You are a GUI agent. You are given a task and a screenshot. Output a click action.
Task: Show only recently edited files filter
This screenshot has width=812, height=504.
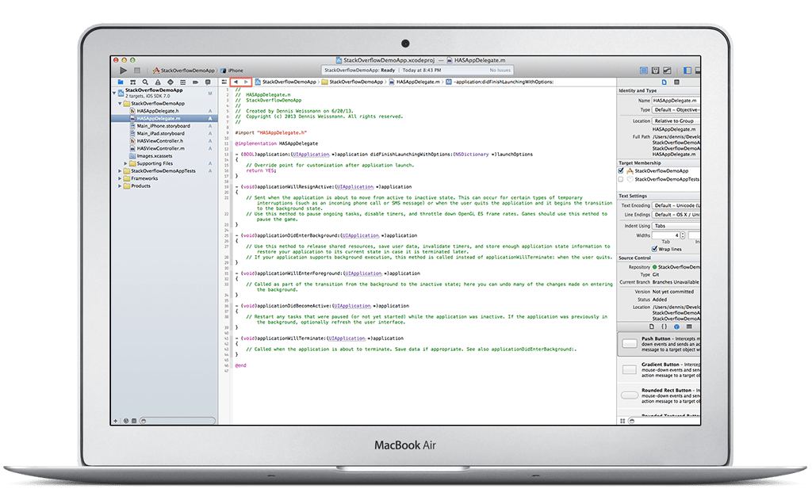pyautogui.click(x=126, y=421)
